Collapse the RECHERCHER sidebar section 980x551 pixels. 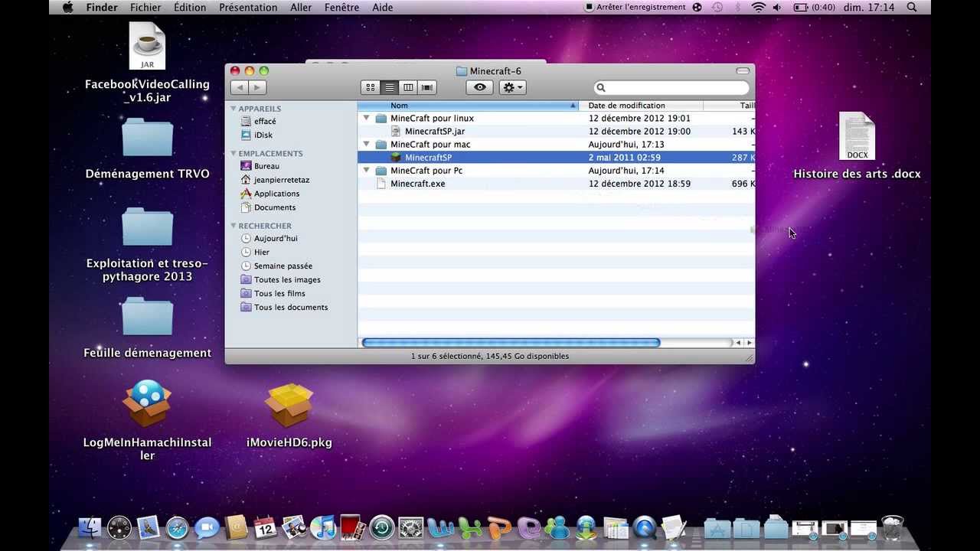[234, 226]
